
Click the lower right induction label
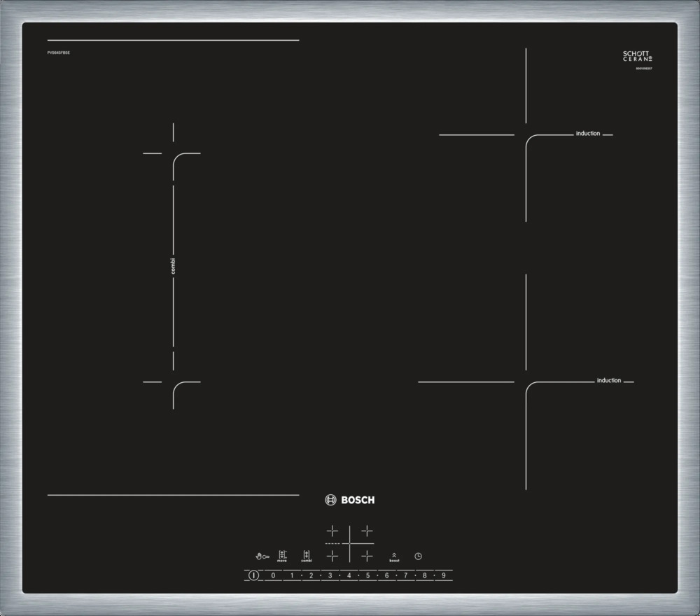pyautogui.click(x=609, y=380)
